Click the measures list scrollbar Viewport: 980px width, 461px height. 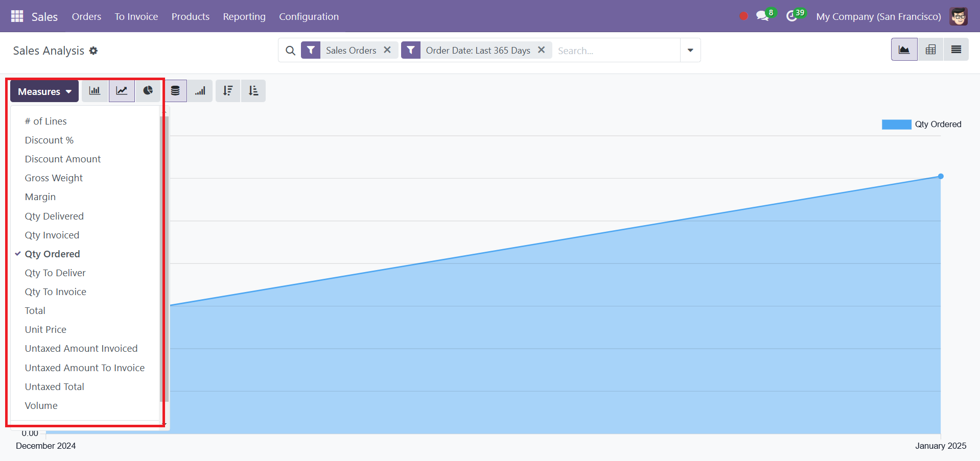(164, 259)
